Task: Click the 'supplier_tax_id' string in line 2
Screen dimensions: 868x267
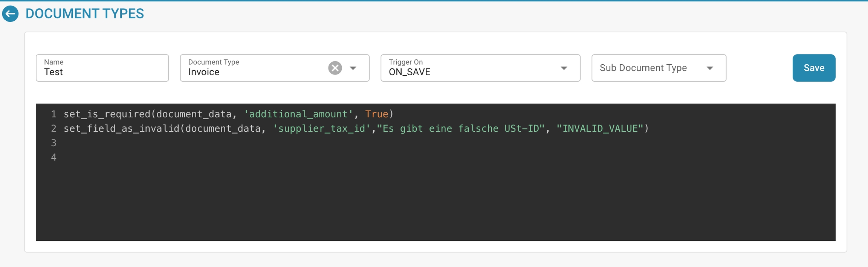Action: [x=321, y=129]
